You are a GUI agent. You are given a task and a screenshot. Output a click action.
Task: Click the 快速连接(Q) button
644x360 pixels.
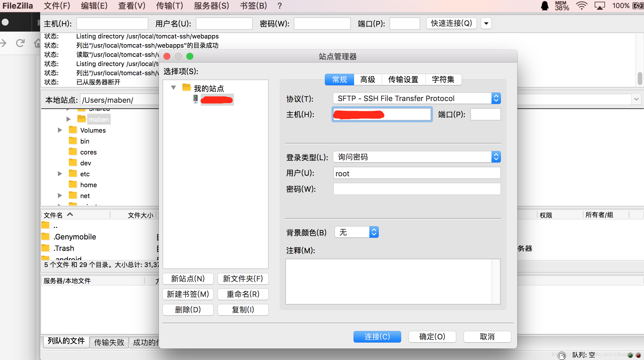click(x=452, y=23)
